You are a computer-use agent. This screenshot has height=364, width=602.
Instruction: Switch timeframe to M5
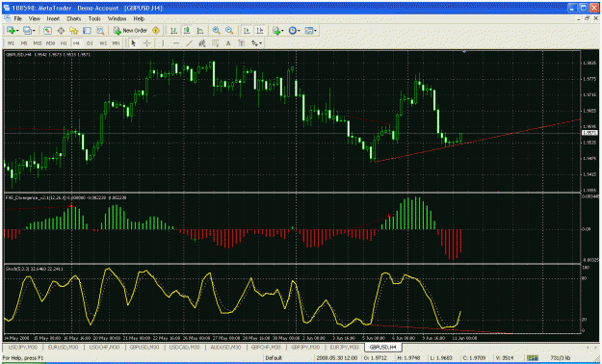[24, 43]
